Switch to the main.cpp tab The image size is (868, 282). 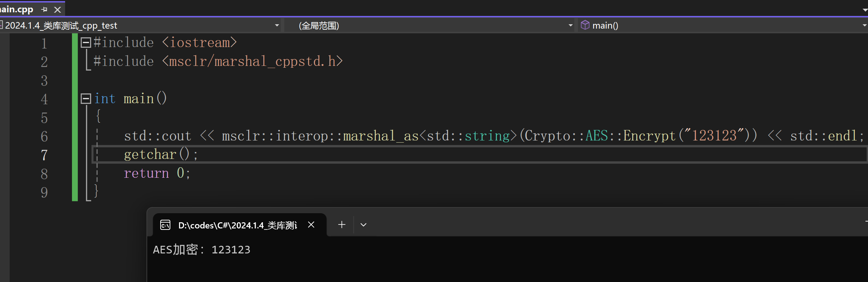coord(16,9)
